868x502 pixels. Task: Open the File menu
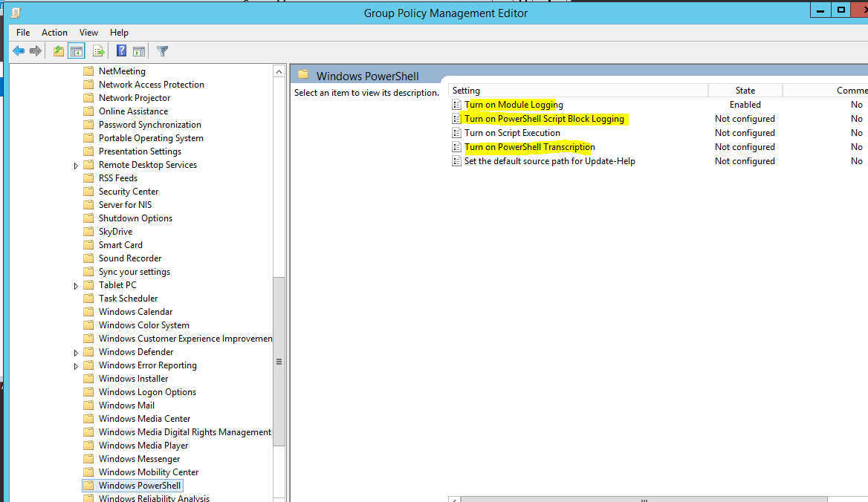22,33
